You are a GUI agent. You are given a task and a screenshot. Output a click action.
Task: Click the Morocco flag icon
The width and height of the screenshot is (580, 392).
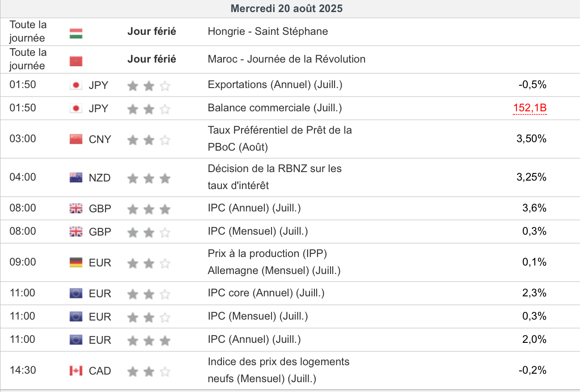[76, 61]
